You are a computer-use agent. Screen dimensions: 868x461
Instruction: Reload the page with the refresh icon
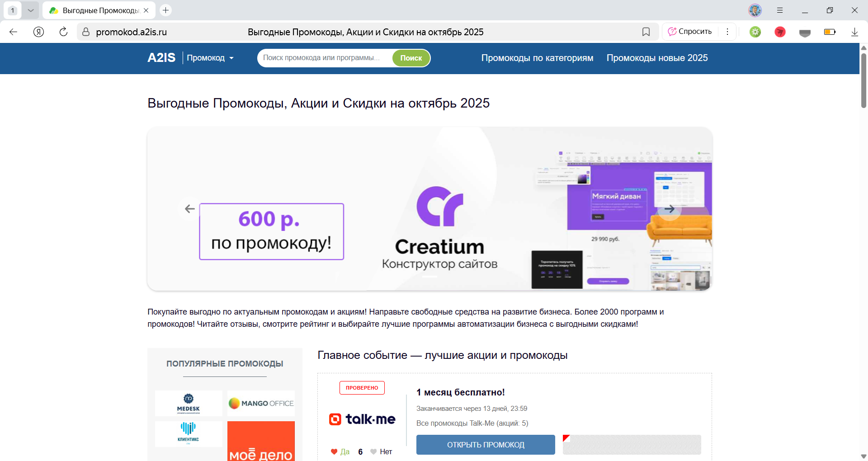pyautogui.click(x=63, y=32)
